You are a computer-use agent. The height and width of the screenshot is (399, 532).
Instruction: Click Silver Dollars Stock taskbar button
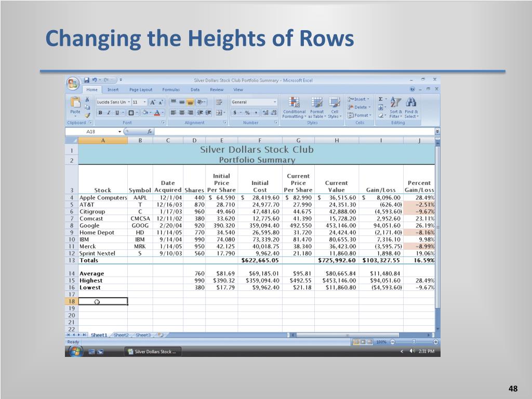coord(153,352)
